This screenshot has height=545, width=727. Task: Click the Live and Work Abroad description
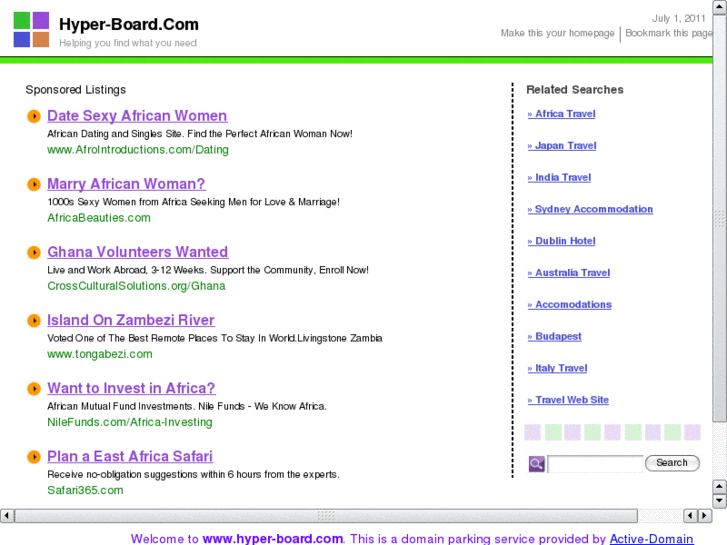[208, 270]
